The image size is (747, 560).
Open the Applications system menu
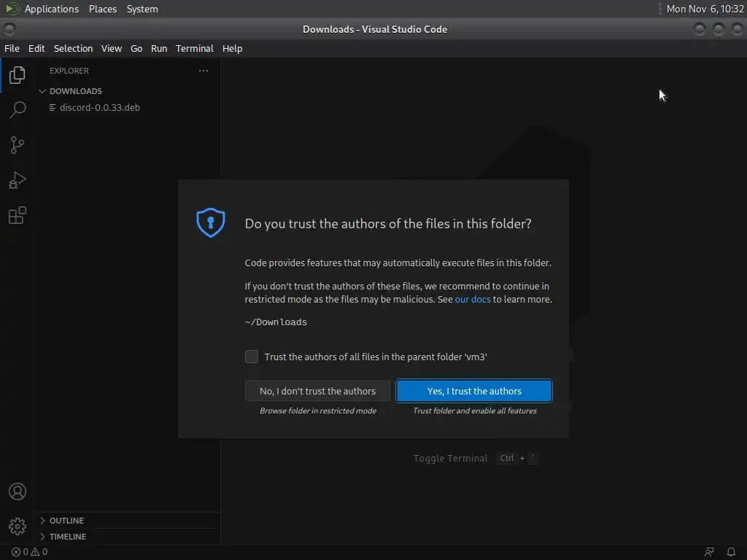(x=52, y=9)
